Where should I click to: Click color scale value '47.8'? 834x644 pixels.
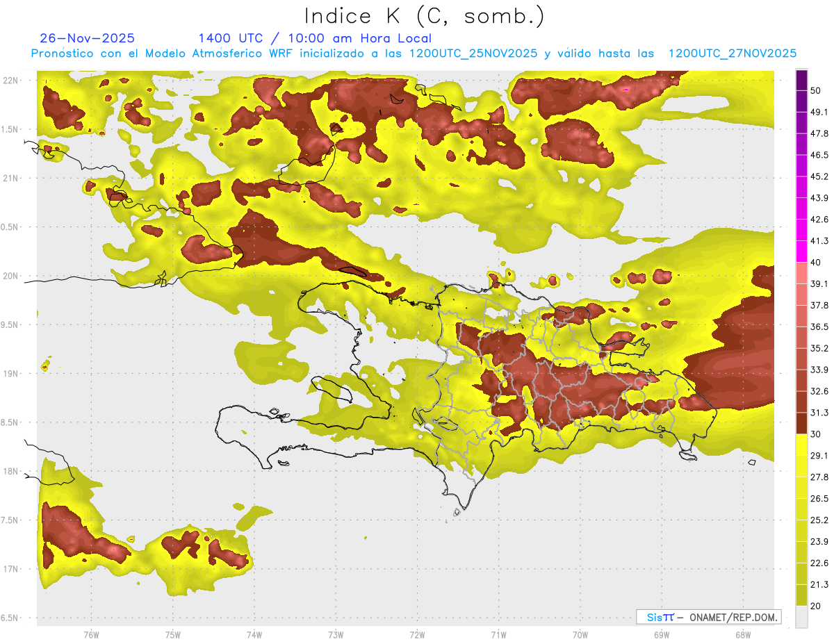tap(819, 133)
